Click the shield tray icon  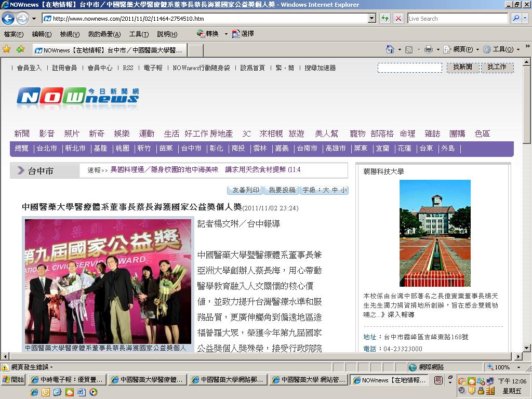pyautogui.click(x=471, y=391)
